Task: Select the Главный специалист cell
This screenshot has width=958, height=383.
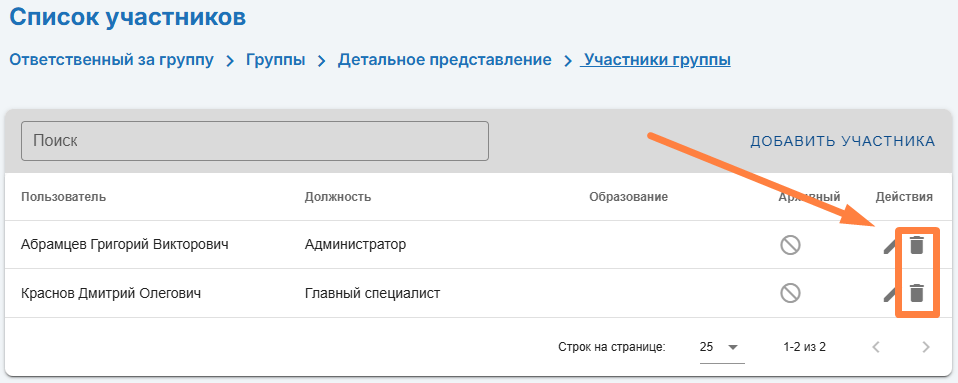Action: [x=372, y=294]
